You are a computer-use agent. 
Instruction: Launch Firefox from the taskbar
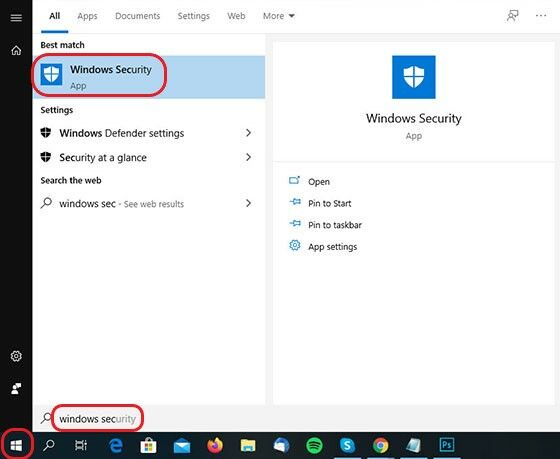[215, 445]
